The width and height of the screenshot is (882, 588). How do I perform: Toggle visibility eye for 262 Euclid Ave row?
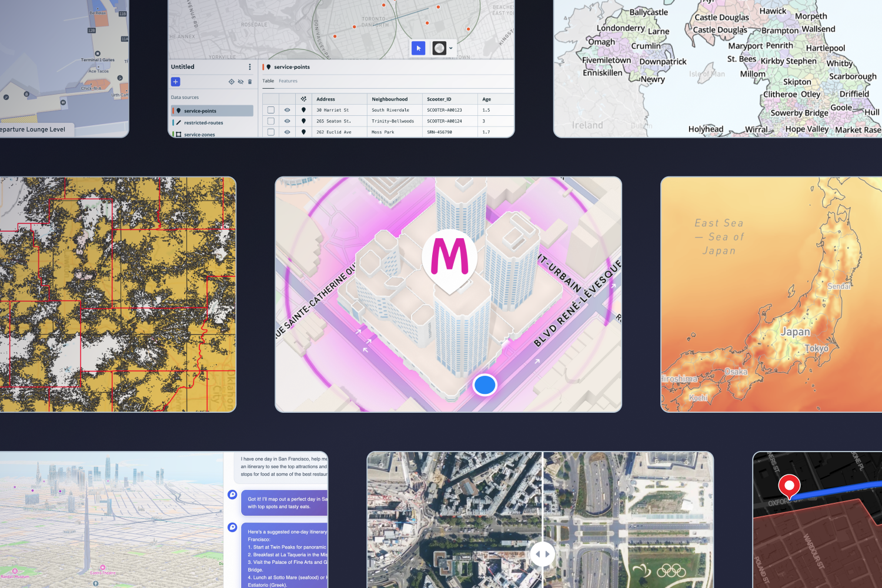click(287, 132)
